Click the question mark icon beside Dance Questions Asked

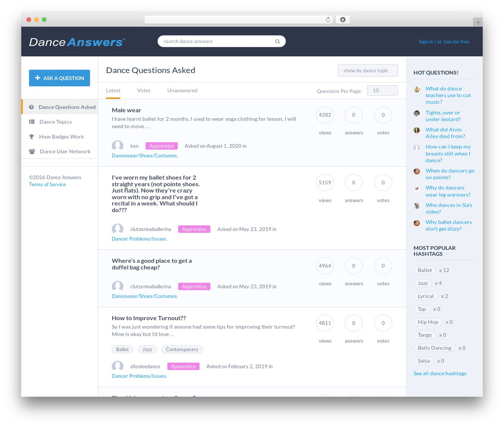tap(31, 107)
